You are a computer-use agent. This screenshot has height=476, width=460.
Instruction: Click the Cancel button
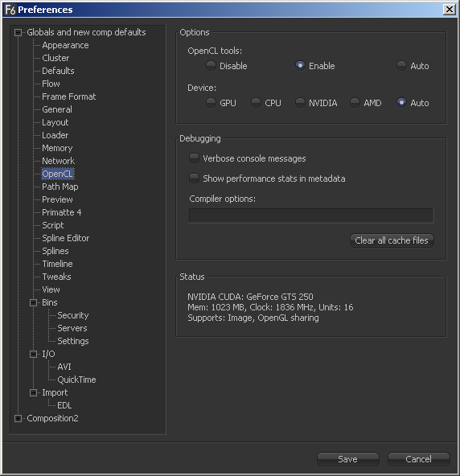418,459
